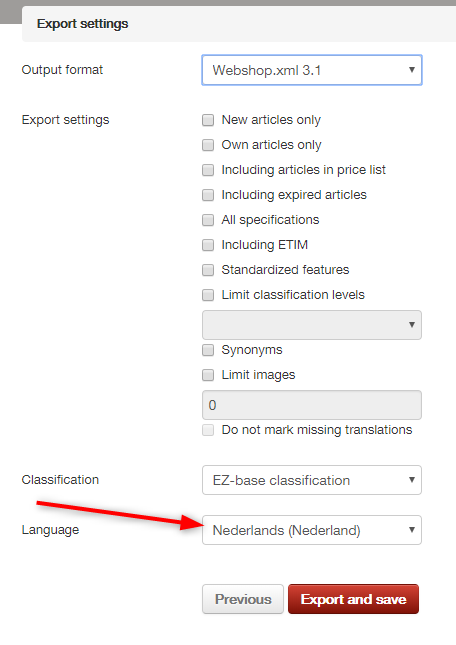Check the Including ETIM box

[208, 245]
